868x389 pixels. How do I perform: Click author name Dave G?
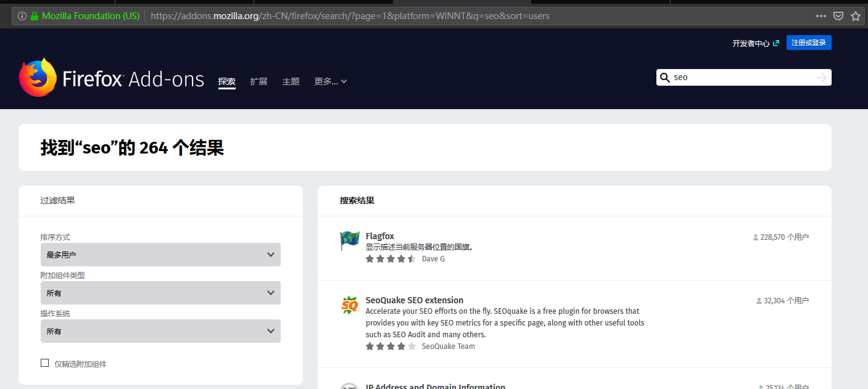[433, 259]
